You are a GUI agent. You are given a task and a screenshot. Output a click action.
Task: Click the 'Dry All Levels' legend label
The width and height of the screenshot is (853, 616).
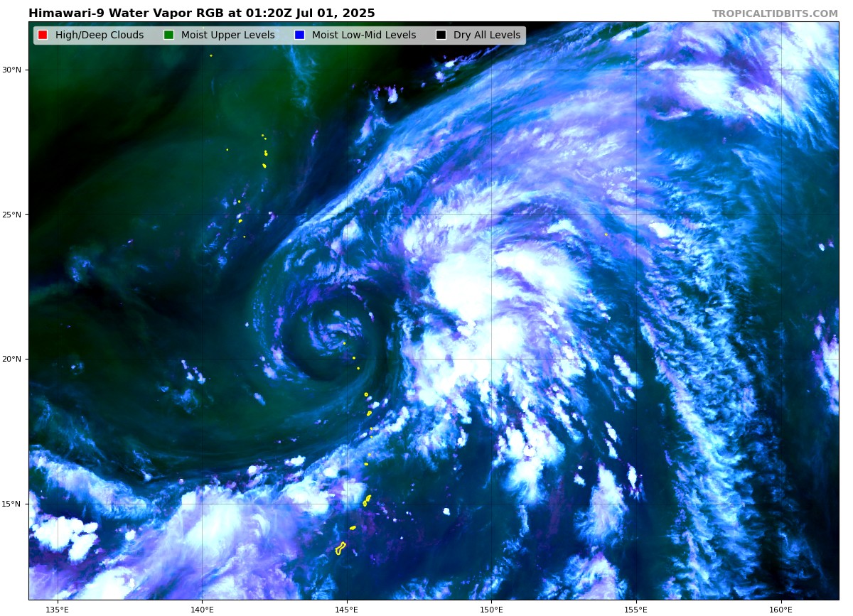487,35
